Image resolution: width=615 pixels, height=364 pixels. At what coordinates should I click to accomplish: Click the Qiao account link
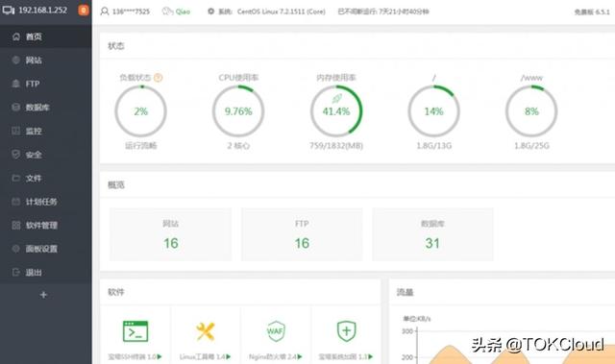pyautogui.click(x=183, y=12)
